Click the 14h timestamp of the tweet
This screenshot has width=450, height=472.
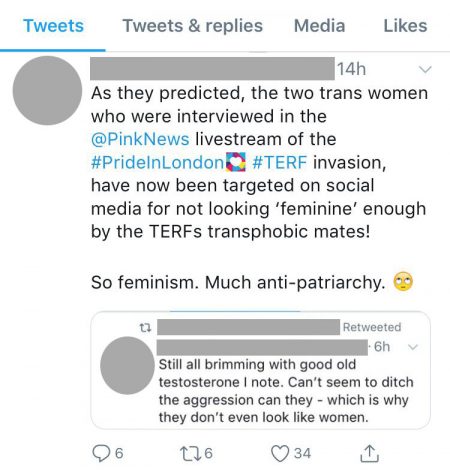coord(351,69)
